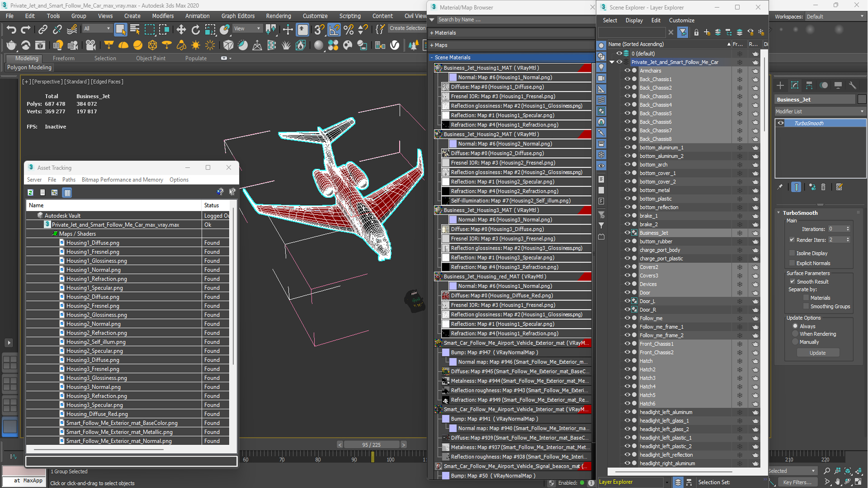Create new layer in Layer Explorer
This screenshot has height=488, width=868.
tap(707, 33)
